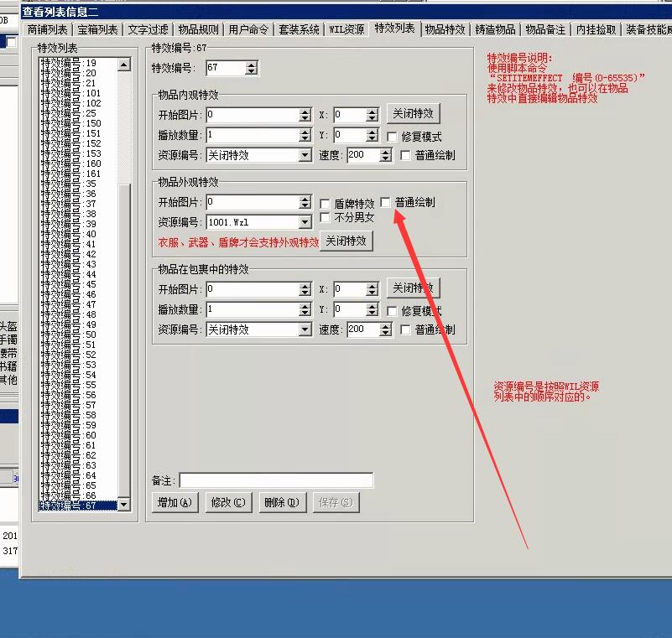Click the 速度 stepper under 物品内观特效

click(x=385, y=155)
